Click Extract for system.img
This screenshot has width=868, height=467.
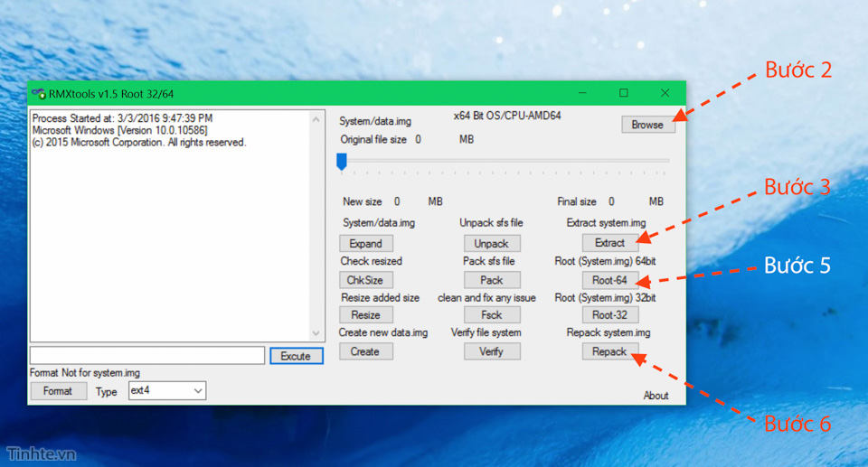click(x=610, y=243)
